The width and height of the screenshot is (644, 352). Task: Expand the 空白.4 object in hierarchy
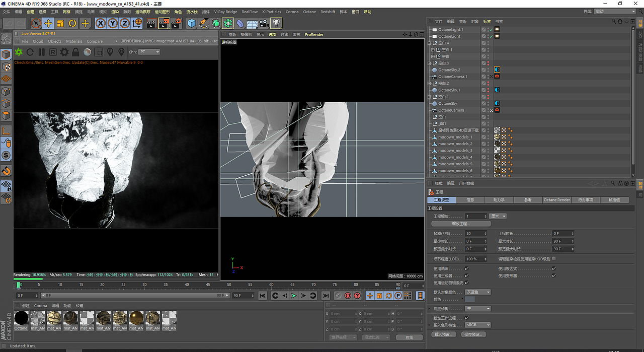(430, 43)
